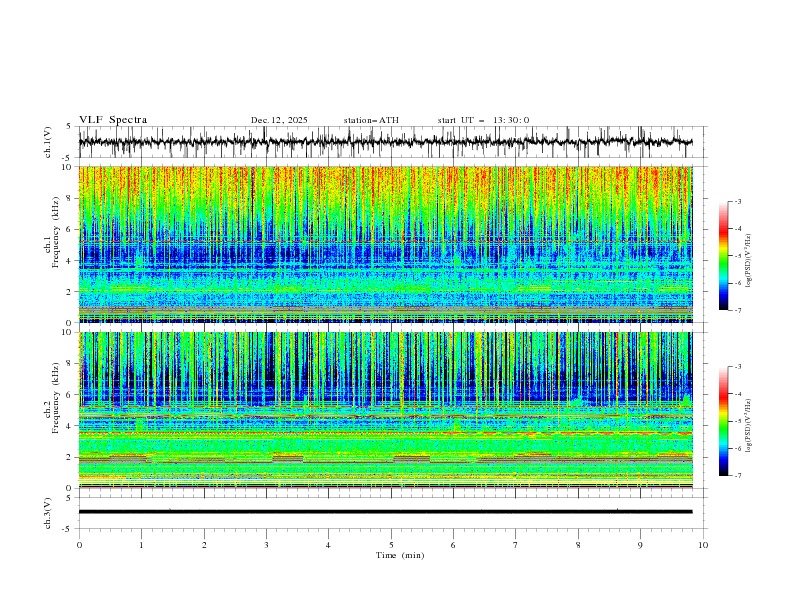Viewport: 792px width, 612px height.
Task: Click the "2" kHz tick on ch.2 spectrogram axis
Action: tap(71, 457)
